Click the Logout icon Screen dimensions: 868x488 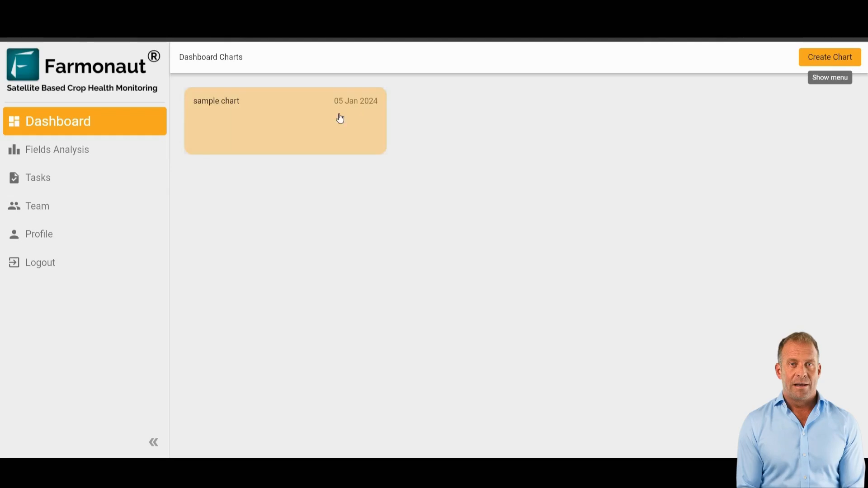click(13, 262)
